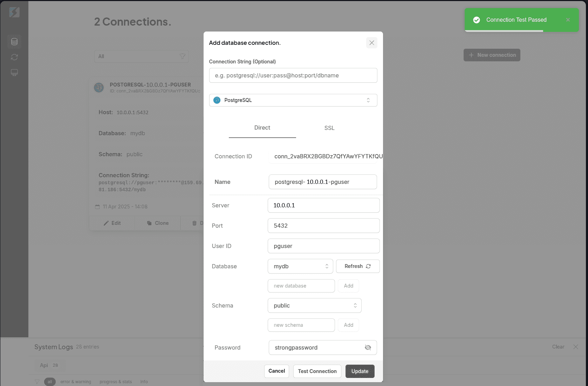Click the clone icon on the card
Image resolution: width=588 pixels, height=386 pixels.
click(149, 223)
